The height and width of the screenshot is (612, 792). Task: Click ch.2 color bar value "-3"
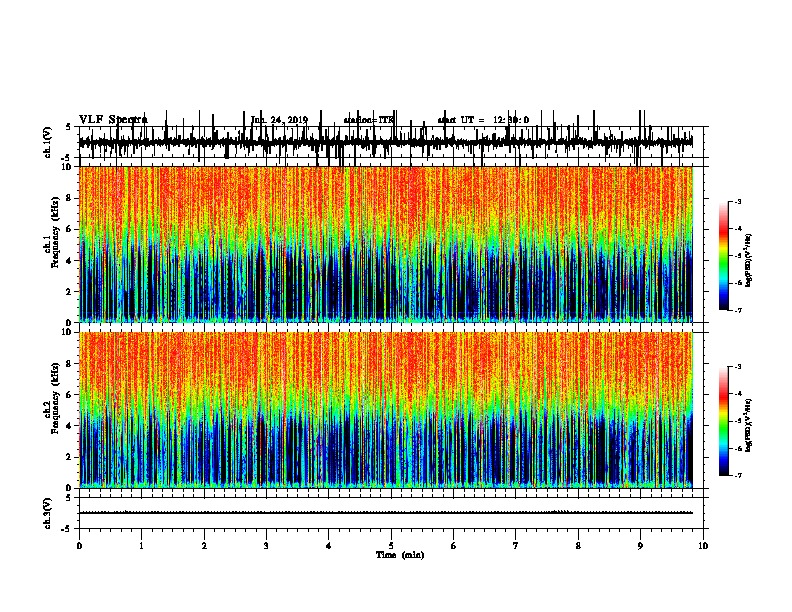point(738,367)
